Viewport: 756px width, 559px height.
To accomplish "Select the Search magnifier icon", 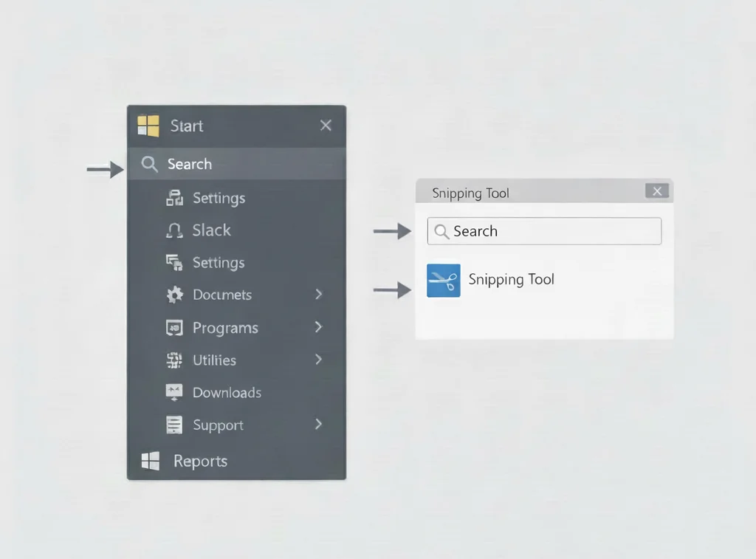I will pyautogui.click(x=149, y=164).
